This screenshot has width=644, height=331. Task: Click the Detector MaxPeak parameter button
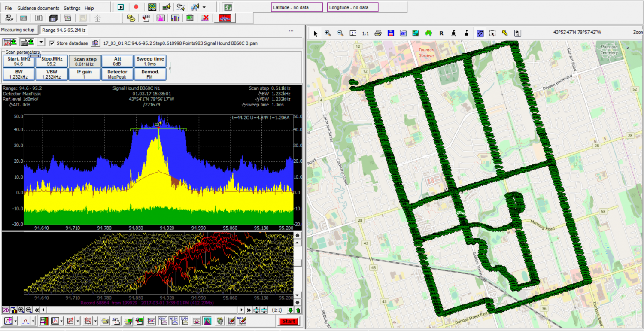[117, 74]
